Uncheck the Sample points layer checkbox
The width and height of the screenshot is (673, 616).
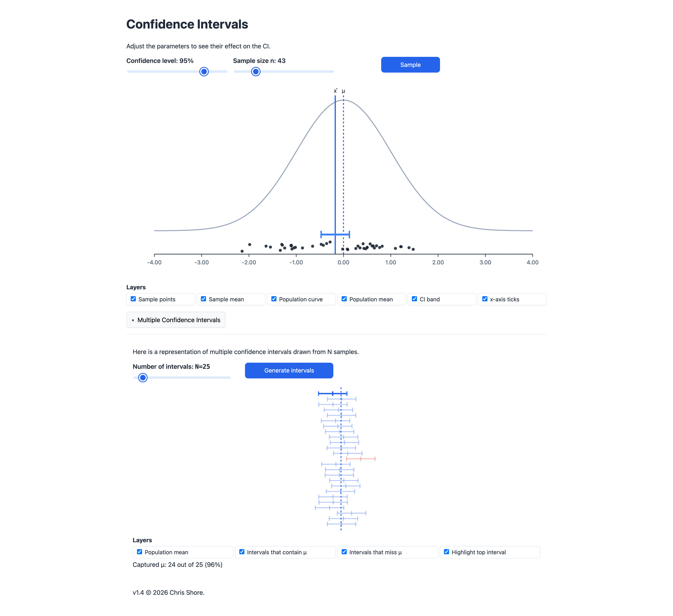[x=133, y=299]
